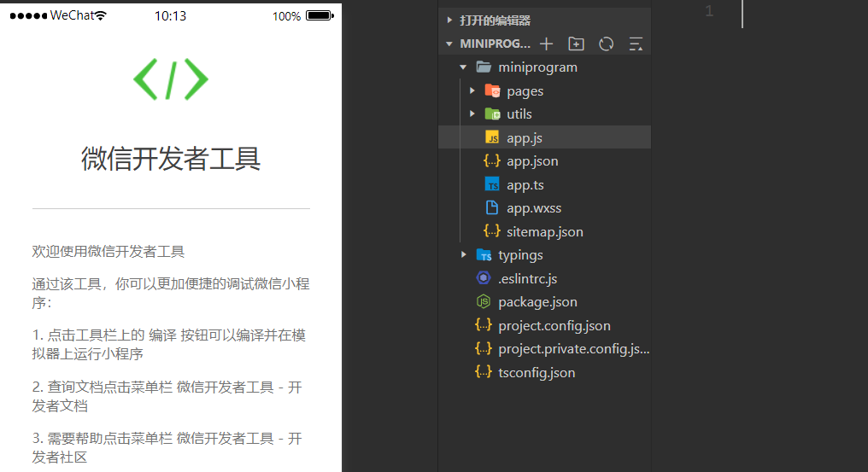
Task: Click the MINIPROG... header label
Action: click(495, 44)
